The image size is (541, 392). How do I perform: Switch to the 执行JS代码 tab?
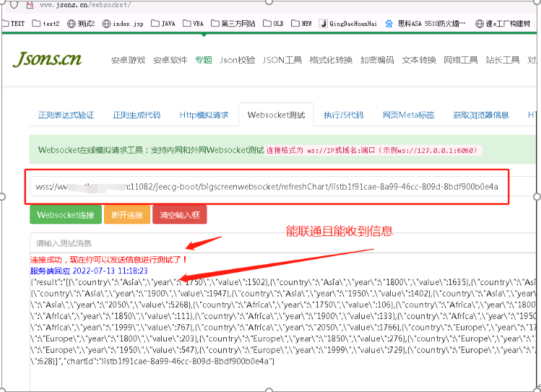[343, 115]
